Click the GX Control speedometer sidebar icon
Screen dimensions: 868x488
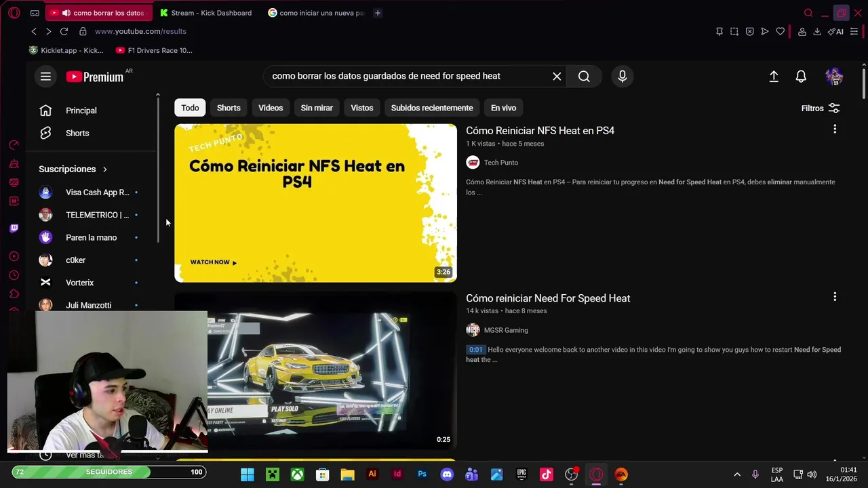(x=14, y=144)
